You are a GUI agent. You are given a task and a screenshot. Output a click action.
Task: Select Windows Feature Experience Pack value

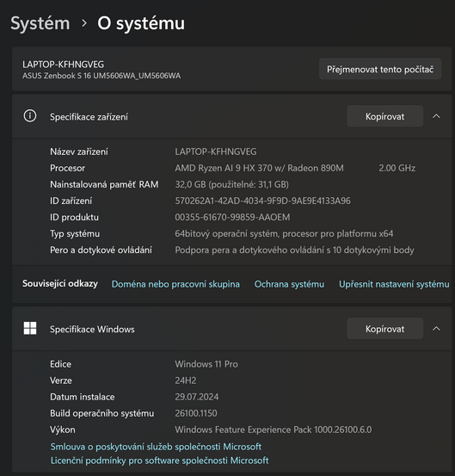(x=273, y=430)
